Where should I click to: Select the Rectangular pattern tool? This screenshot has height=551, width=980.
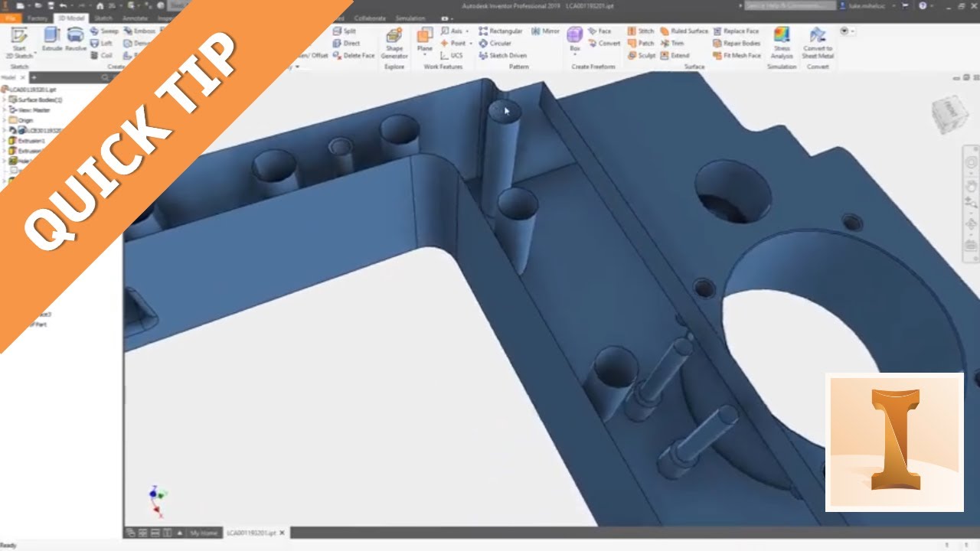point(501,31)
